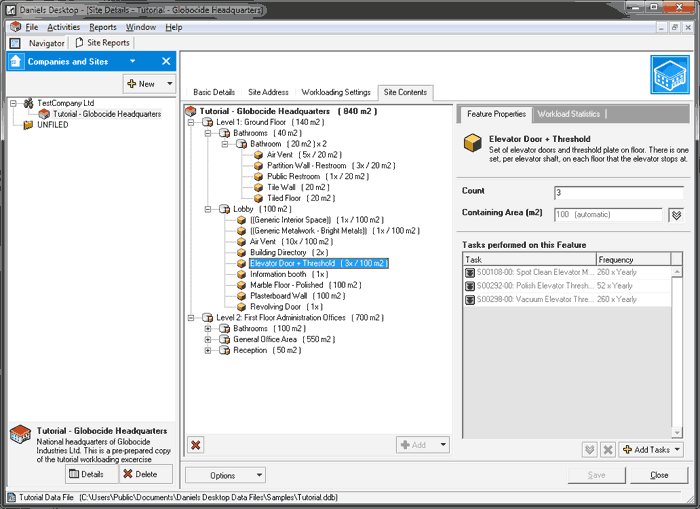The height and width of the screenshot is (509, 700).
Task: Open the Activities menu
Action: (63, 27)
